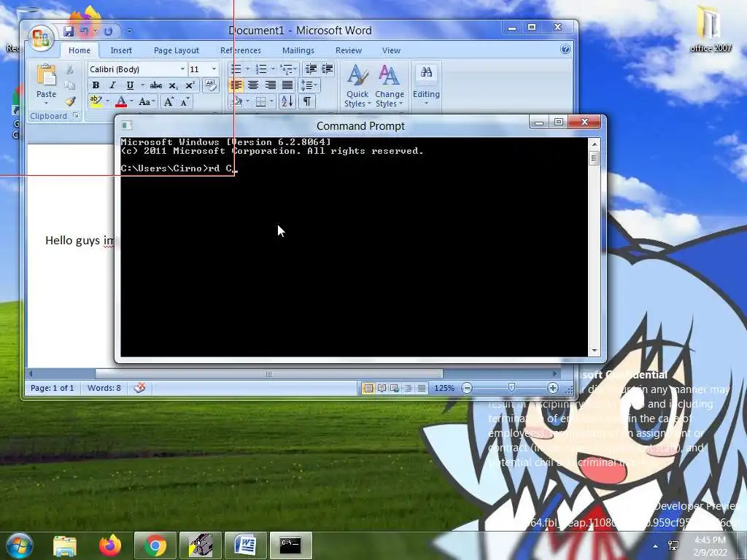The height and width of the screenshot is (560, 747).
Task: Open Quick Styles gallery
Action: pyautogui.click(x=357, y=86)
